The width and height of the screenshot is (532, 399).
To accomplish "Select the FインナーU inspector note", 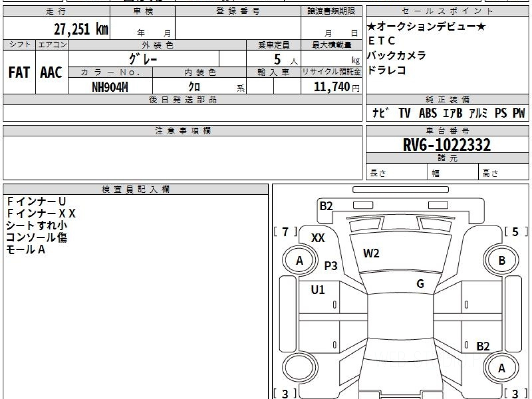I will coord(36,202).
